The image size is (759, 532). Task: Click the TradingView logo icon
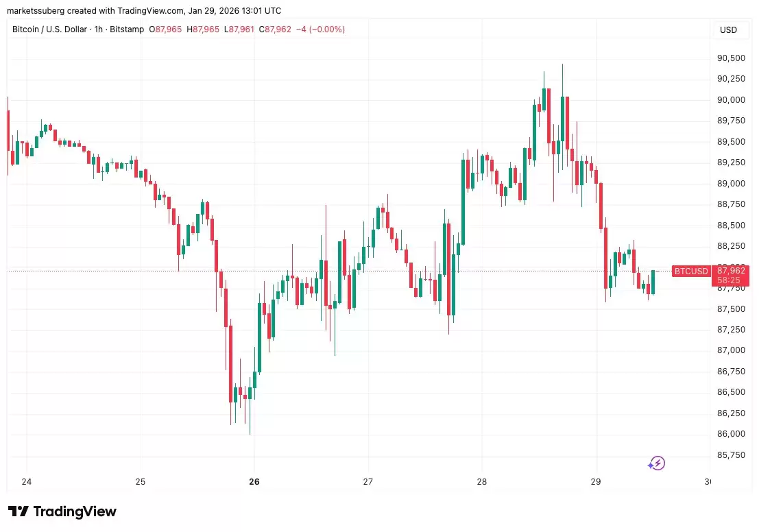pyautogui.click(x=18, y=511)
